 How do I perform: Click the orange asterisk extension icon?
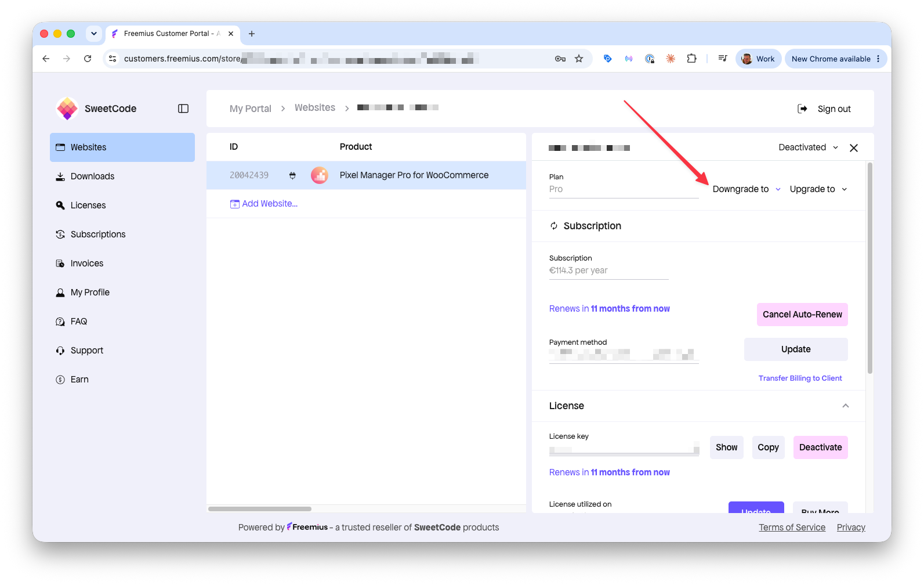click(671, 59)
